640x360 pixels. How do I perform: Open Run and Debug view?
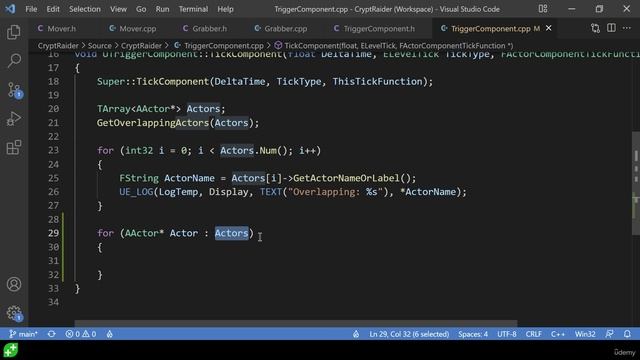point(14,119)
